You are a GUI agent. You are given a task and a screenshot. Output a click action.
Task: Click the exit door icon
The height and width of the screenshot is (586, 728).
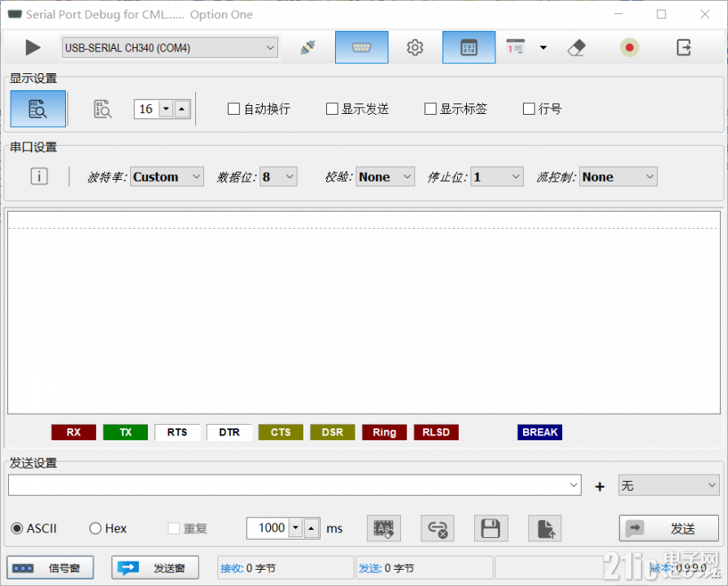(x=684, y=47)
